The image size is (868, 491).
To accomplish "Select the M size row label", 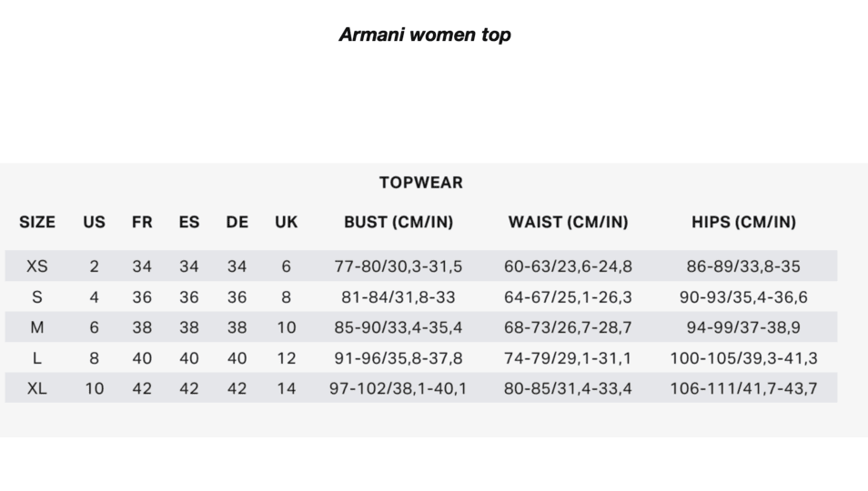I will pyautogui.click(x=37, y=328).
